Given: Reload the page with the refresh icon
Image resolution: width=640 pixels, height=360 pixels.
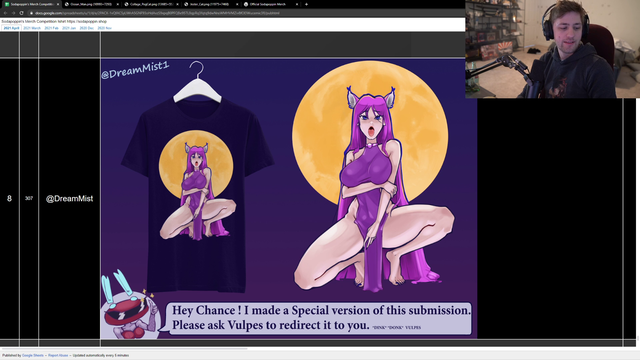Looking at the screenshot, I should (x=21, y=13).
